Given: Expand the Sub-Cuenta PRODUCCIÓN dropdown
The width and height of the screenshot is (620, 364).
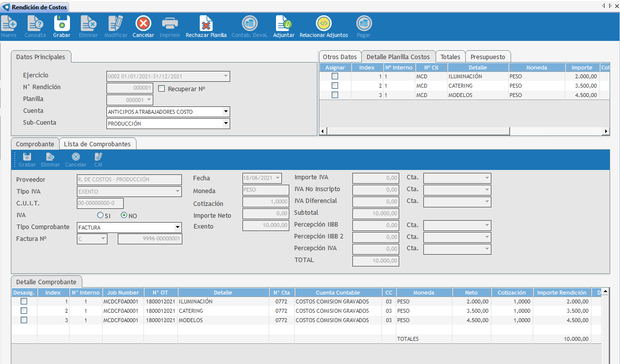Looking at the screenshot, I should [x=226, y=124].
